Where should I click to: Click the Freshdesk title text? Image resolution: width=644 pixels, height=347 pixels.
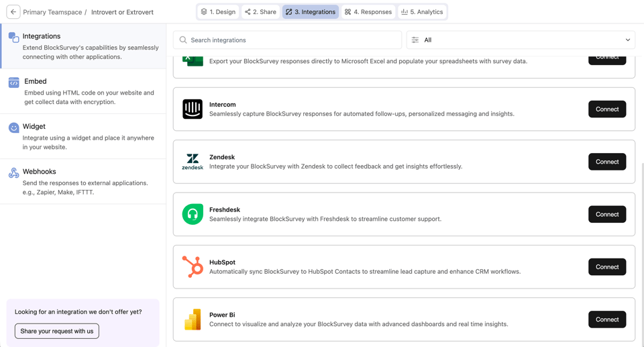pyautogui.click(x=225, y=209)
